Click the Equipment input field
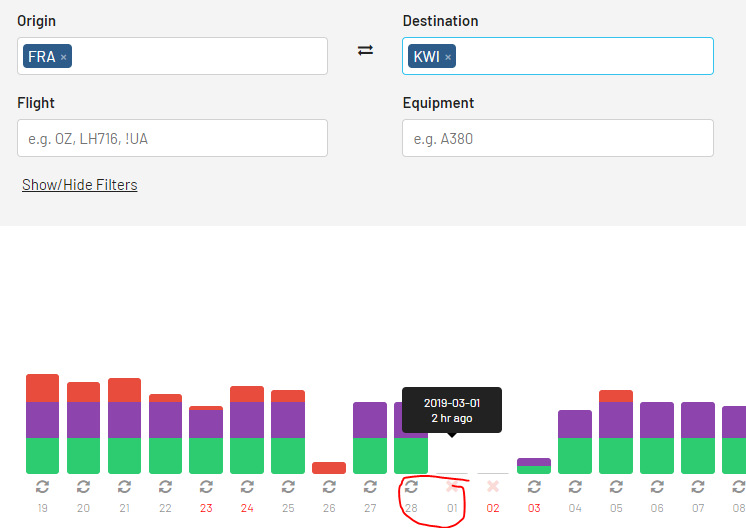Viewport: 746px width, 528px height. [x=557, y=138]
